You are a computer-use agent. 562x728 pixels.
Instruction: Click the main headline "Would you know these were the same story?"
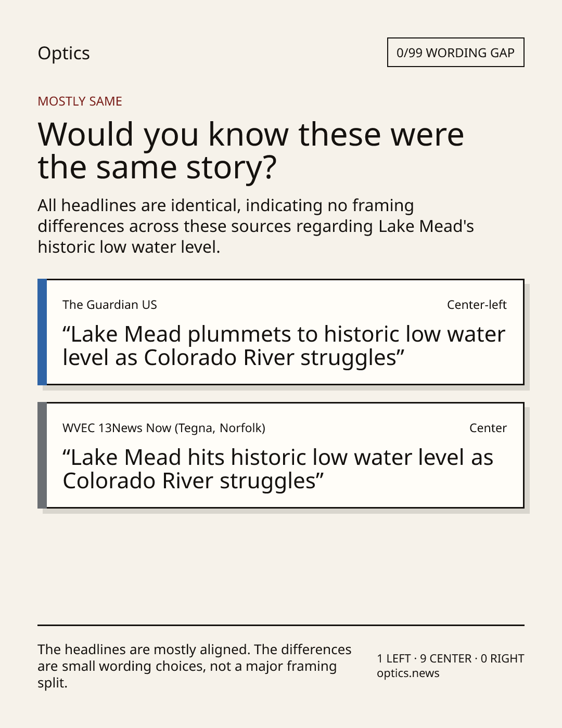tap(251, 150)
